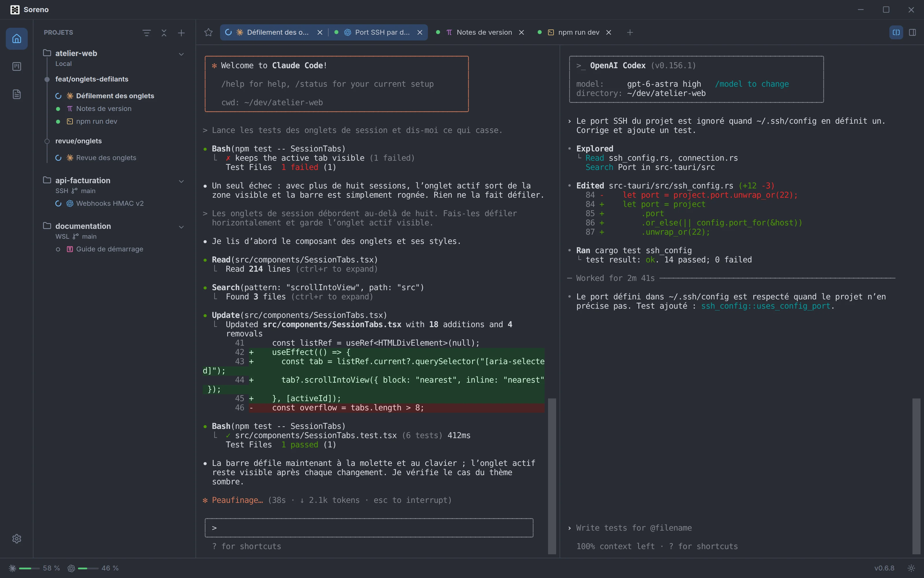Click ssh_config::uses_config_port test name

click(x=765, y=306)
